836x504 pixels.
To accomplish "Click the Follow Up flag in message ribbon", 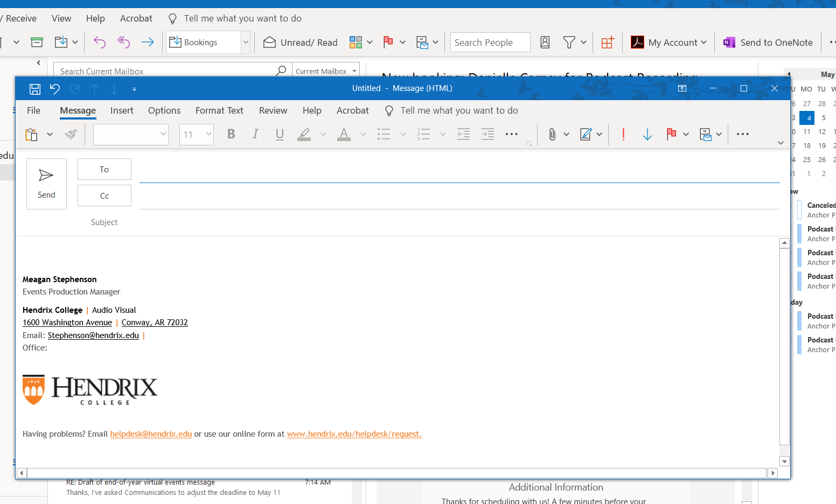I will (671, 134).
